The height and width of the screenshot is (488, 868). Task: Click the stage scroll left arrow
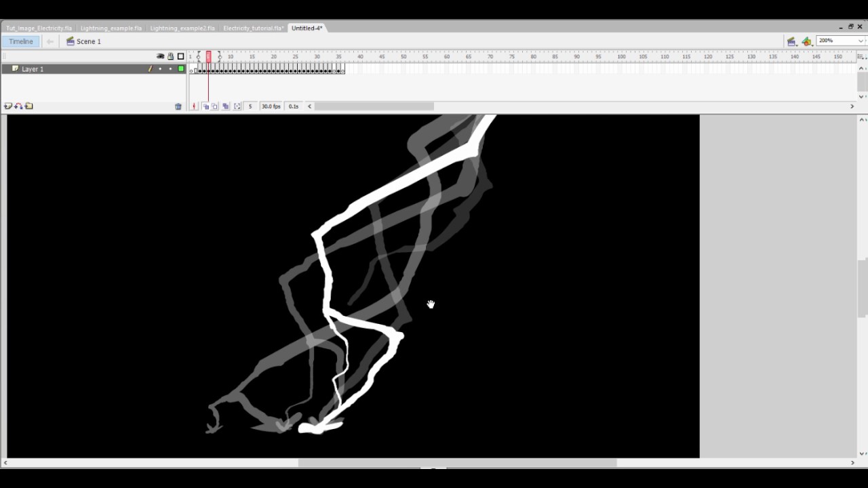(x=5, y=463)
